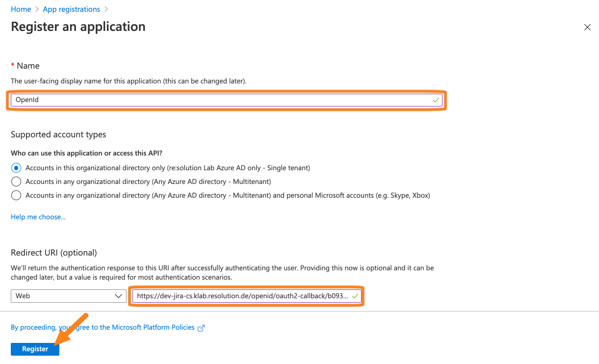Select Multitenant and personal Microsoft accounts option
The image size is (599, 364).
tap(16, 195)
